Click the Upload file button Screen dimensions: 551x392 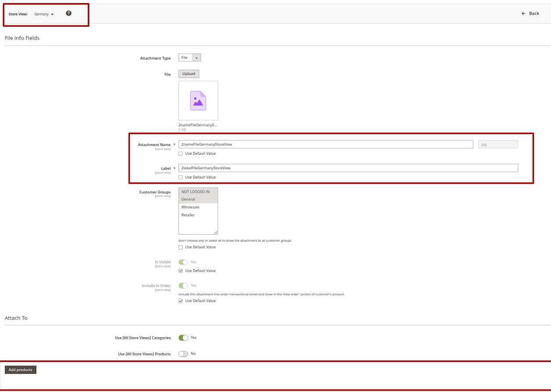(x=189, y=74)
